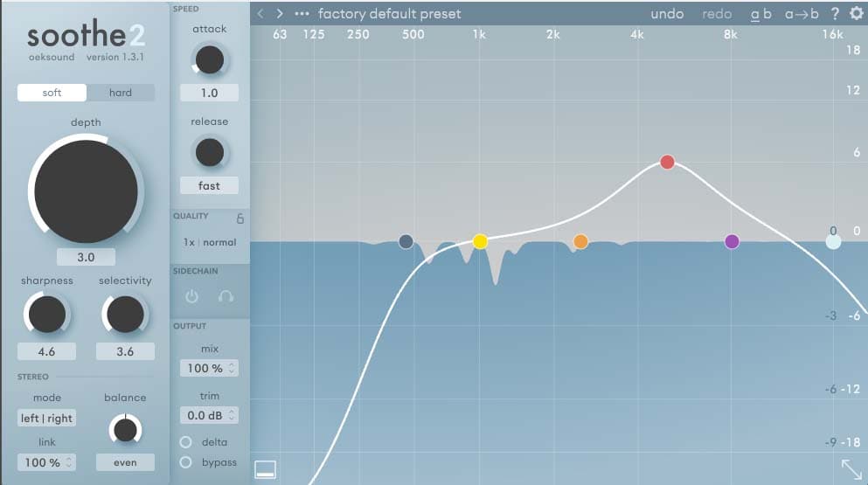The image size is (868, 485).
Task: Go to next preset arrow
Action: point(280,14)
